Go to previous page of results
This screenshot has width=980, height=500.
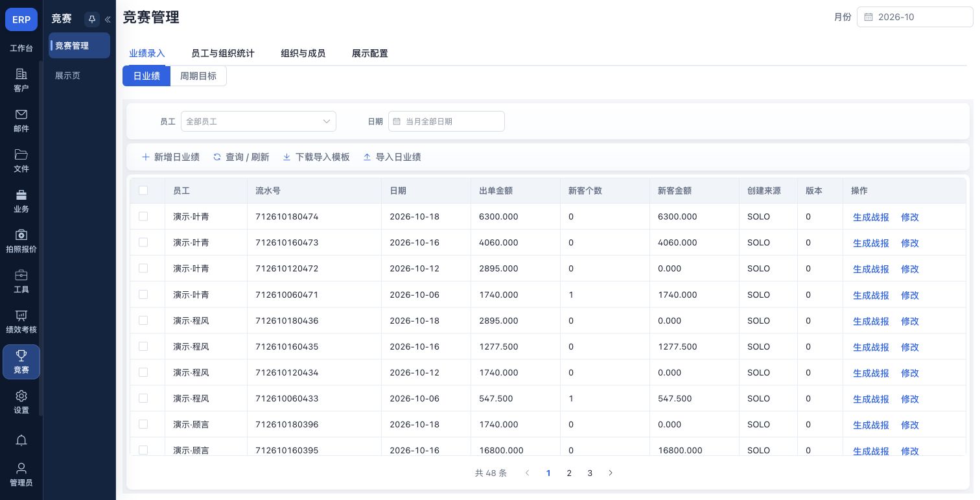coord(528,473)
